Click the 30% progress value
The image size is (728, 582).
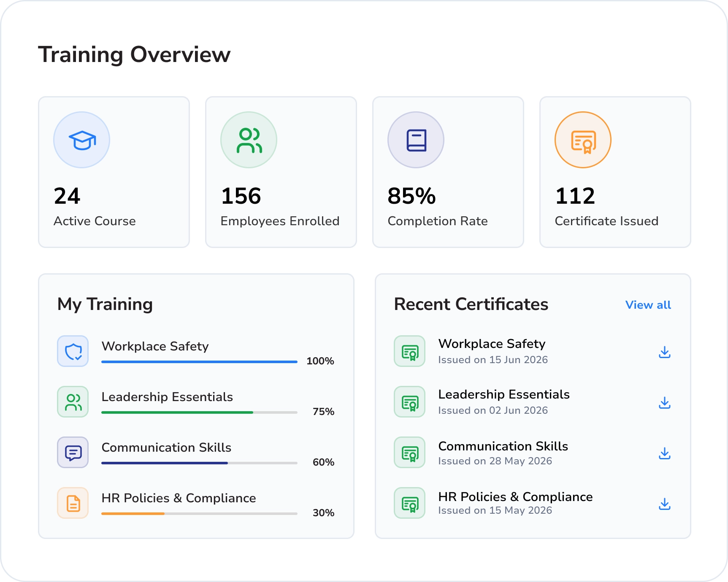(x=324, y=513)
